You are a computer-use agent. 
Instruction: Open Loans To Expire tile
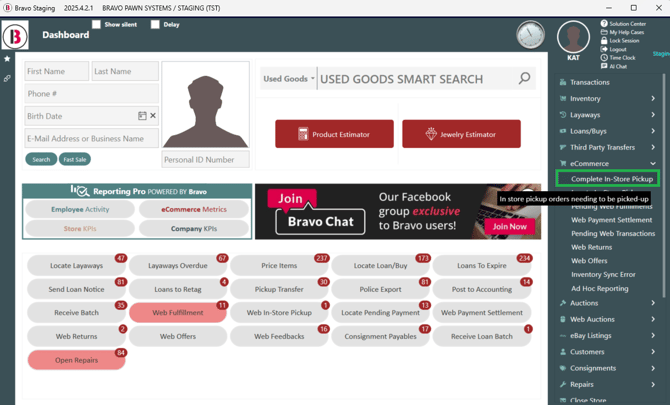coord(482,266)
